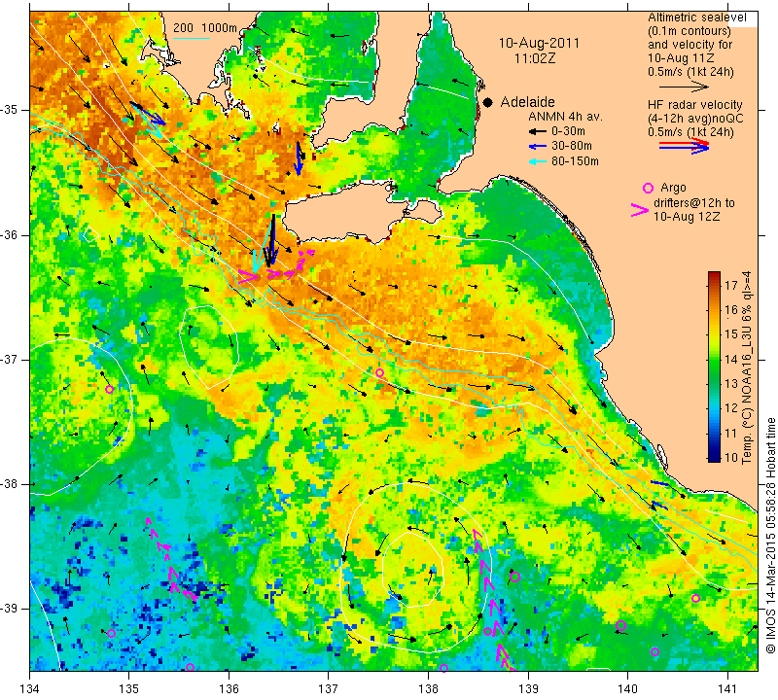Click the 'Argo' legend label
778x700 pixels.
(673, 188)
